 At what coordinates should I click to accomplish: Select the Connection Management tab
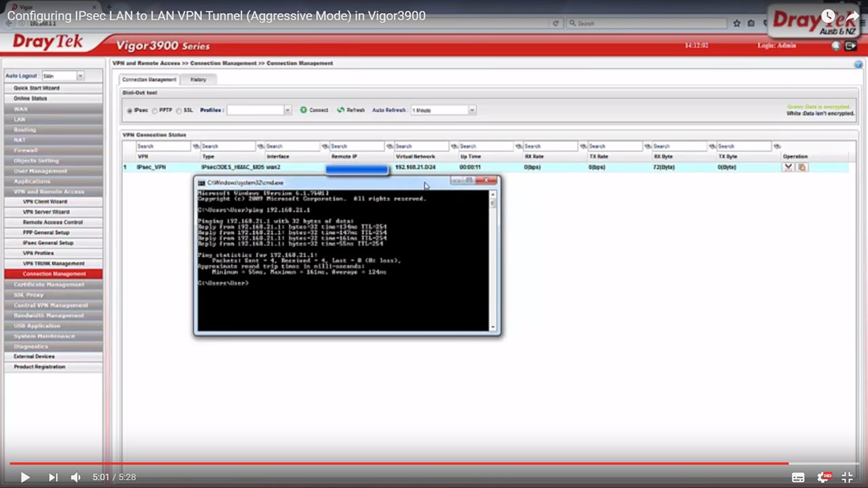149,79
